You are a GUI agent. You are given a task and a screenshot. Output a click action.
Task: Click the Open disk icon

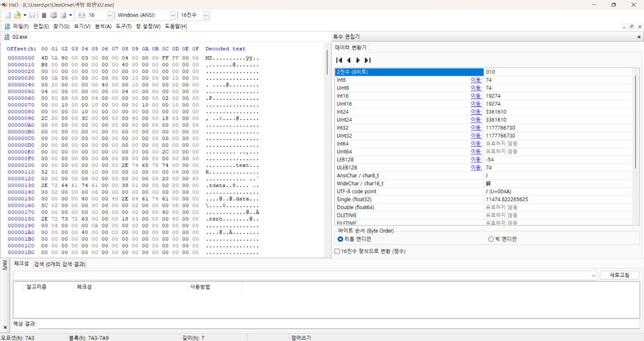click(54, 15)
